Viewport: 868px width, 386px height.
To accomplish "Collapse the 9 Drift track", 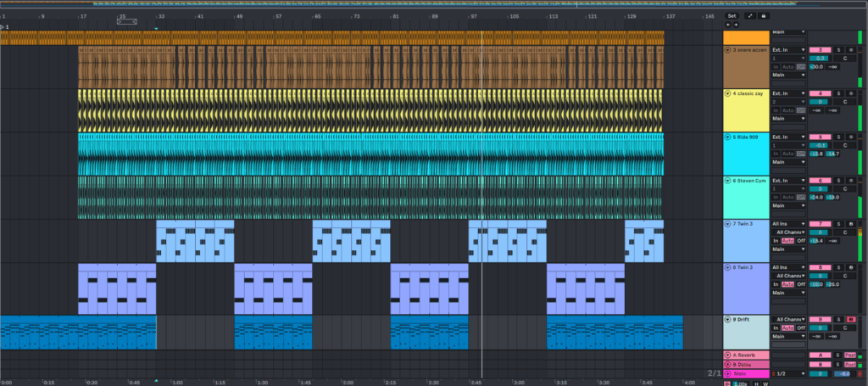I will coord(728,319).
